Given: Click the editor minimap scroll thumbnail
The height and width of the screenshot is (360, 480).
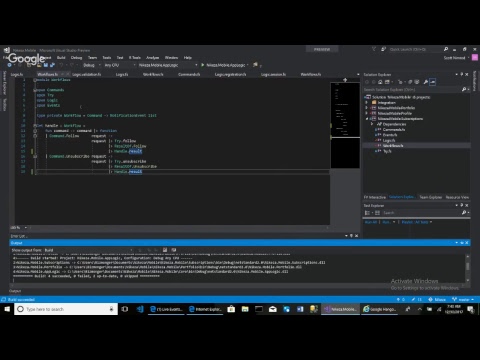Looking at the screenshot, I should pyautogui.click(x=345, y=125).
